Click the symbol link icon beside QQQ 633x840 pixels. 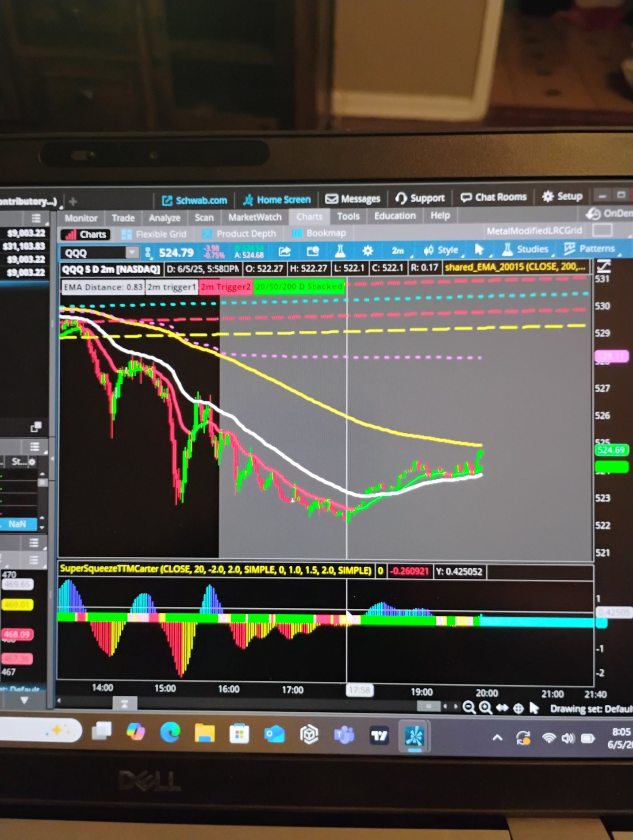148,252
